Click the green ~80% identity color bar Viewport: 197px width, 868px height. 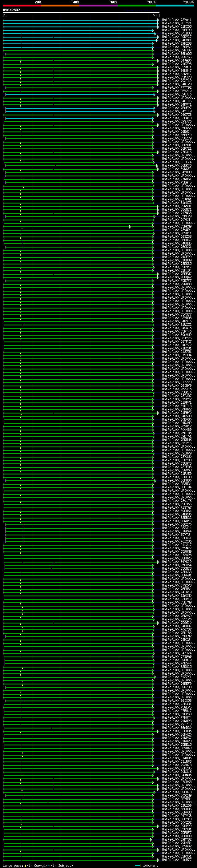pyautogui.click(x=137, y=6)
